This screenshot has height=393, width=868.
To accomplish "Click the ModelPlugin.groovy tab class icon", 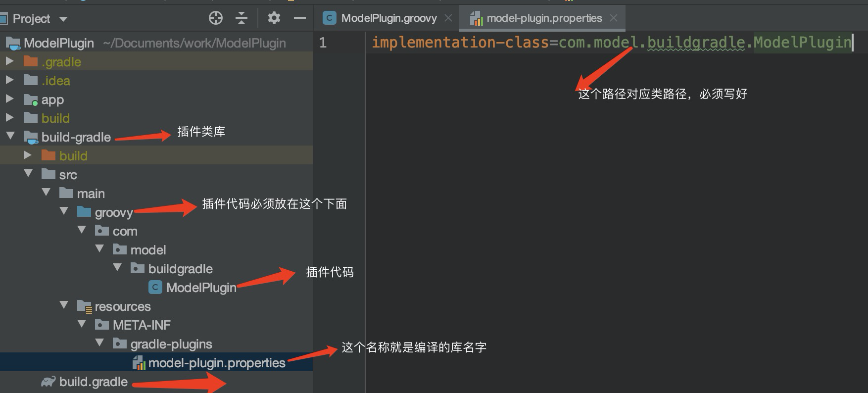I will pyautogui.click(x=329, y=18).
